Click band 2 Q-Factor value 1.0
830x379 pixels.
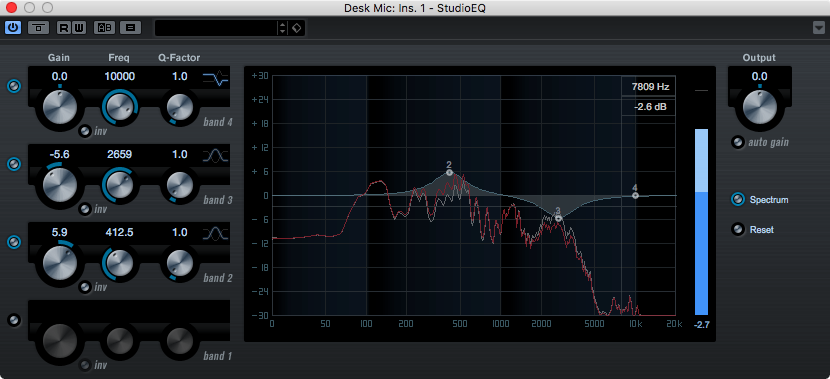pyautogui.click(x=180, y=232)
